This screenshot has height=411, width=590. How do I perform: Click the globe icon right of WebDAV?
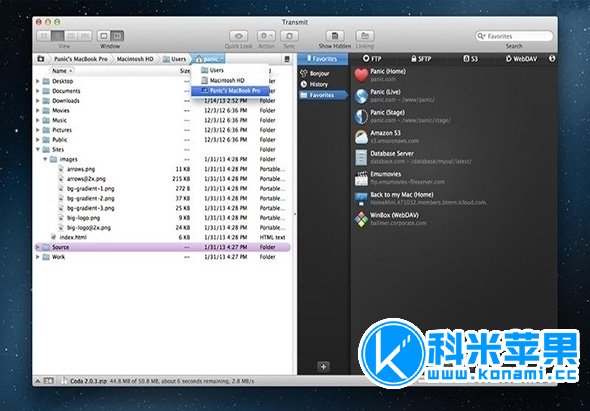click(x=552, y=59)
